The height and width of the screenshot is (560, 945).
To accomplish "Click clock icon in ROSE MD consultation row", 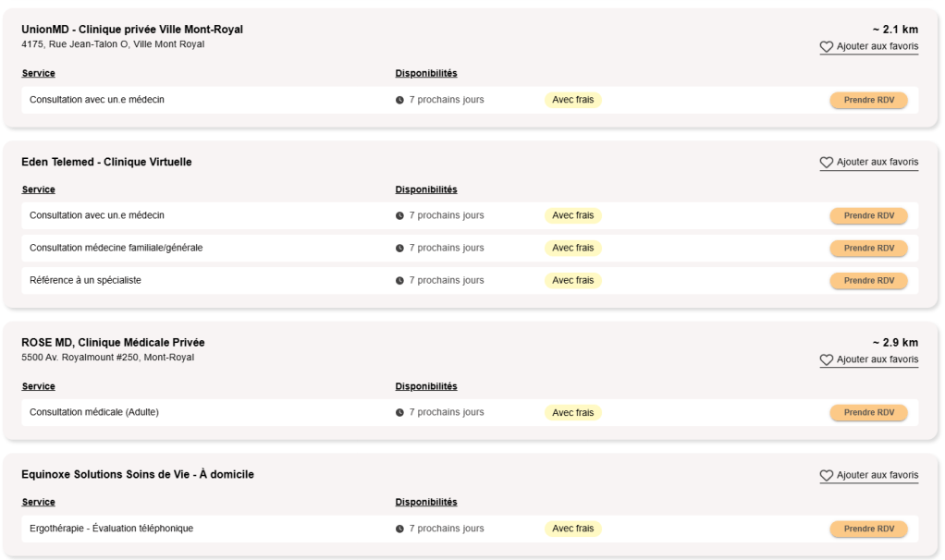I will tap(399, 413).
